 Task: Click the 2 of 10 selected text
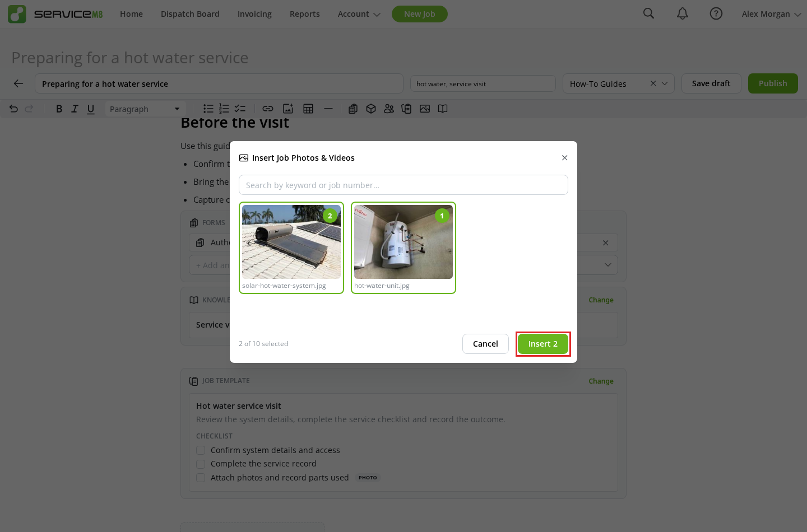[x=263, y=344]
